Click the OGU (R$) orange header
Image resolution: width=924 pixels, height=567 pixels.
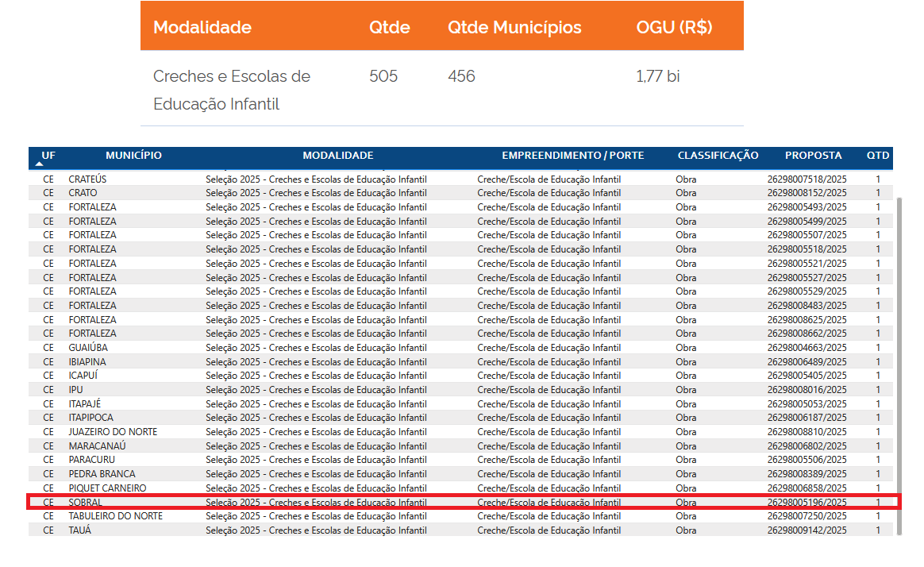pyautogui.click(x=674, y=28)
